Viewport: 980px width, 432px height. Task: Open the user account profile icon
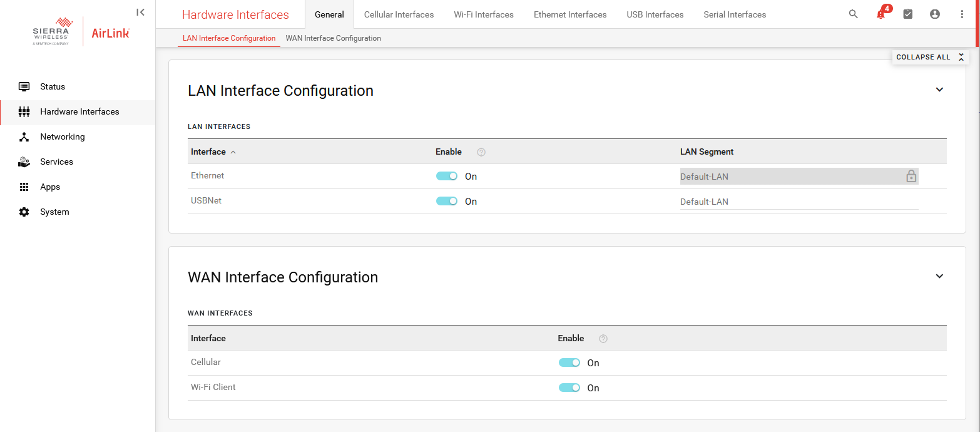pyautogui.click(x=935, y=14)
